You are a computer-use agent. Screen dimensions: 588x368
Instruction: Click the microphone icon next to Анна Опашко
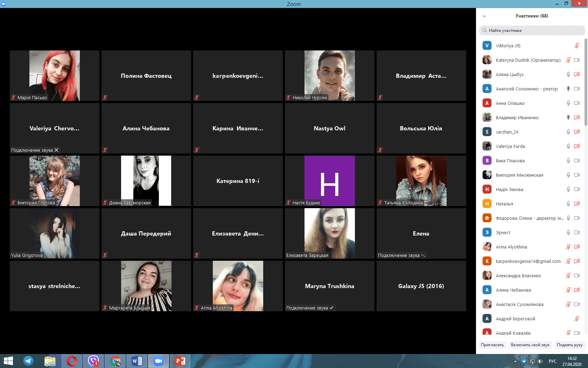click(x=568, y=103)
